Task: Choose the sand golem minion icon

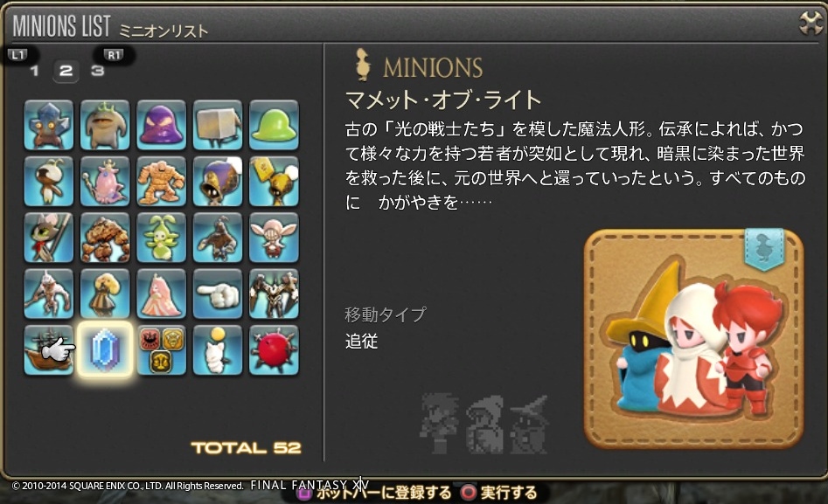Action: pyautogui.click(x=161, y=181)
